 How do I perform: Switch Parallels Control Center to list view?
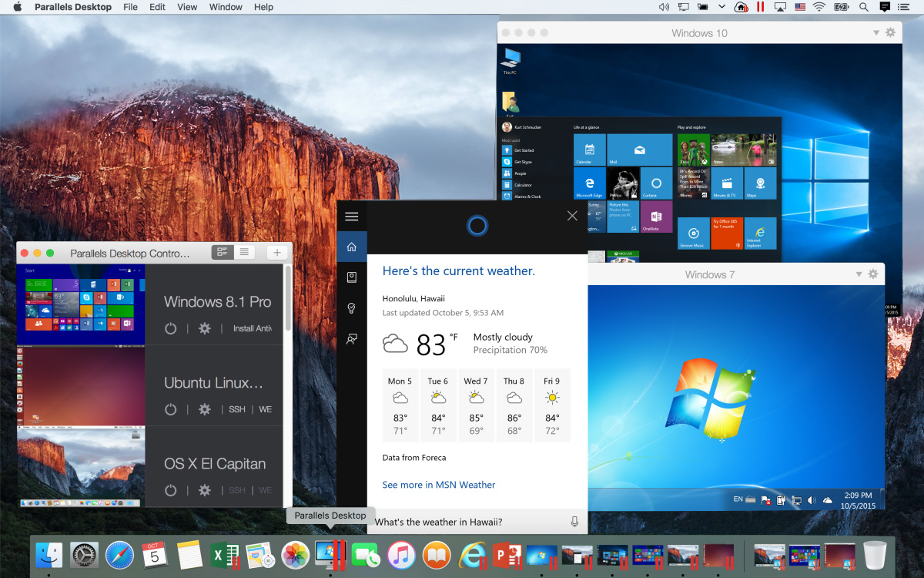tap(243, 251)
